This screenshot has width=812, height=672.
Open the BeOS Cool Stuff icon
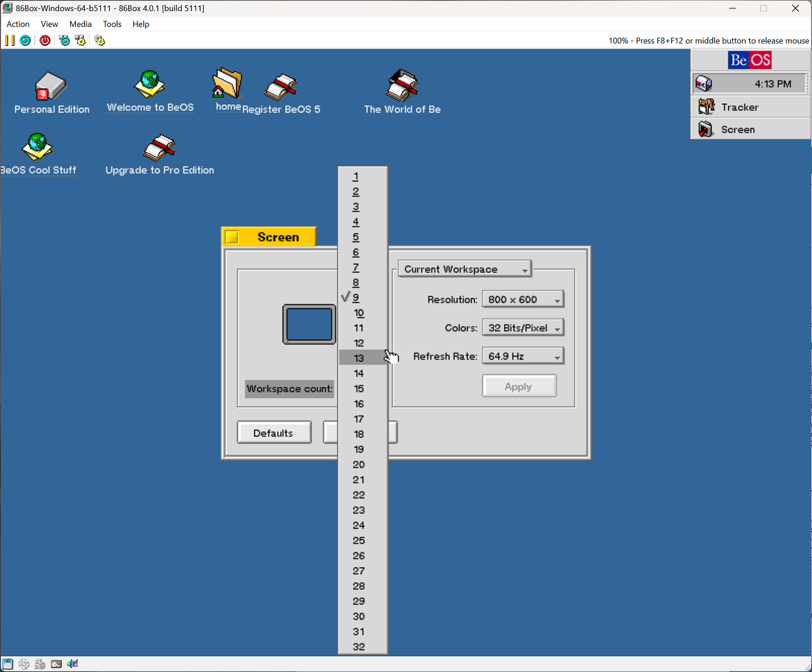[x=37, y=148]
